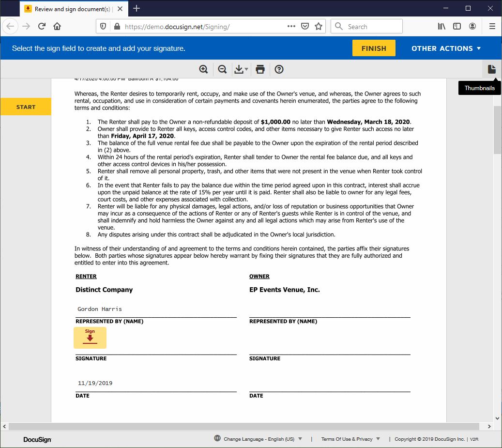Viewport: 502px width, 448px height.
Task: Click the zoom in magnifier icon
Action: (x=203, y=69)
